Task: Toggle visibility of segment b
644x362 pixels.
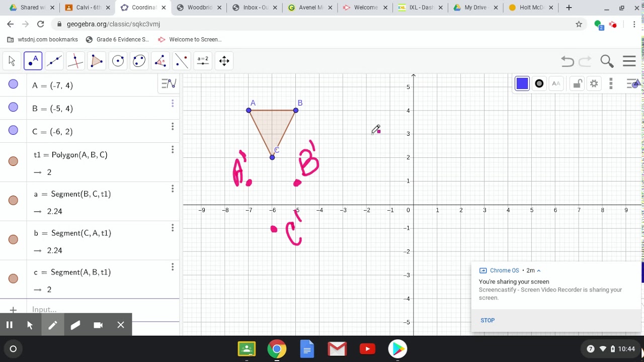Action: click(x=14, y=240)
